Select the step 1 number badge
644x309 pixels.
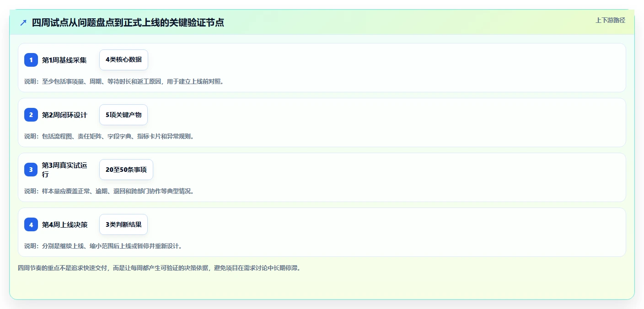point(31,60)
